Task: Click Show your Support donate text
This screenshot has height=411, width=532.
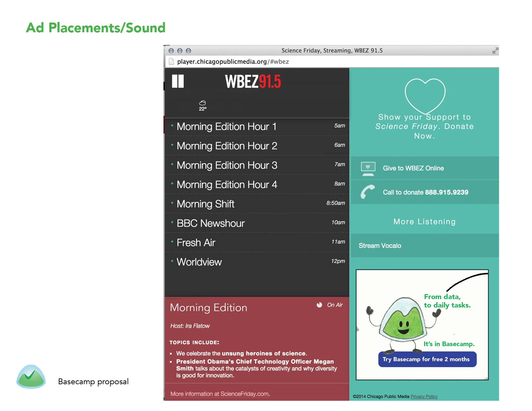Action: tap(425, 127)
